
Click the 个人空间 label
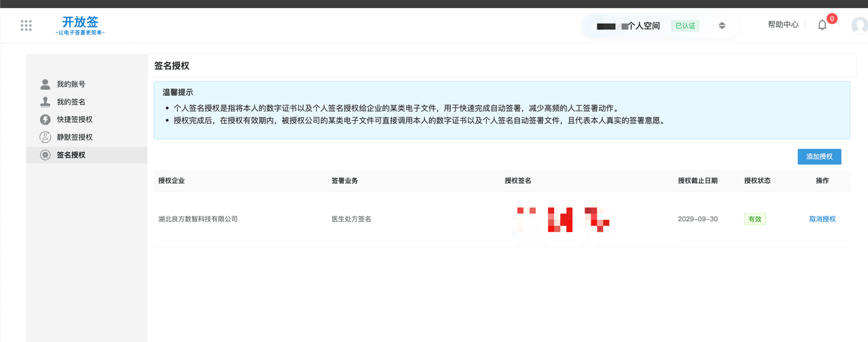coord(644,26)
